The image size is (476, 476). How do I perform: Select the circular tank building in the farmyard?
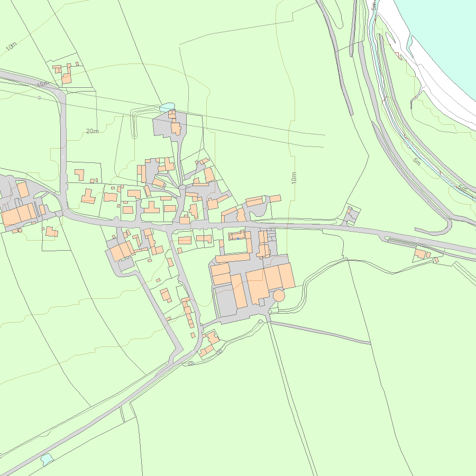tap(279, 295)
